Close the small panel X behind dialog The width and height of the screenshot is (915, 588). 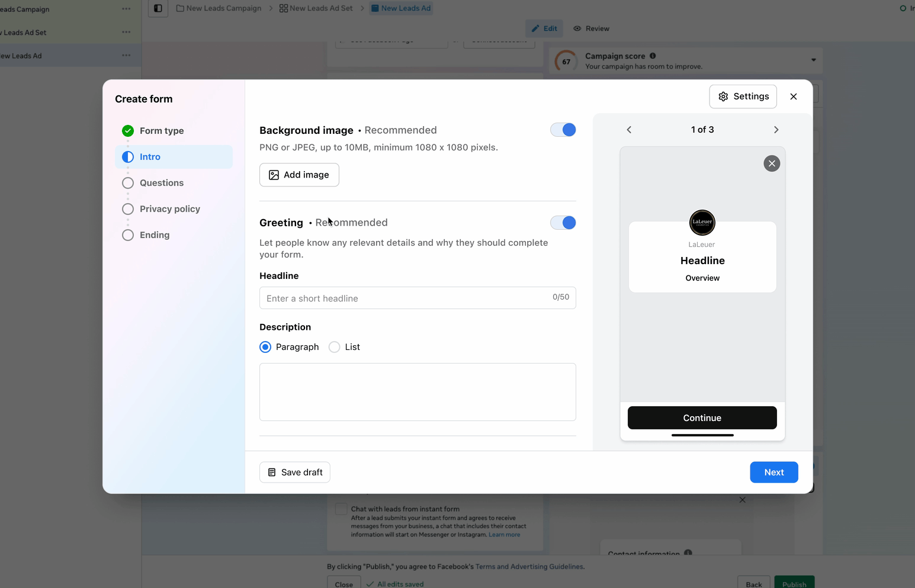tap(742, 500)
